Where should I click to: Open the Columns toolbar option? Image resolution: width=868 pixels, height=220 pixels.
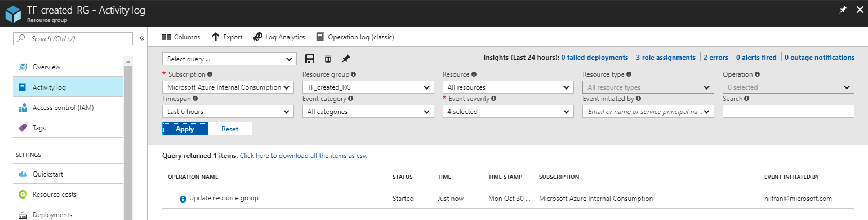point(181,37)
